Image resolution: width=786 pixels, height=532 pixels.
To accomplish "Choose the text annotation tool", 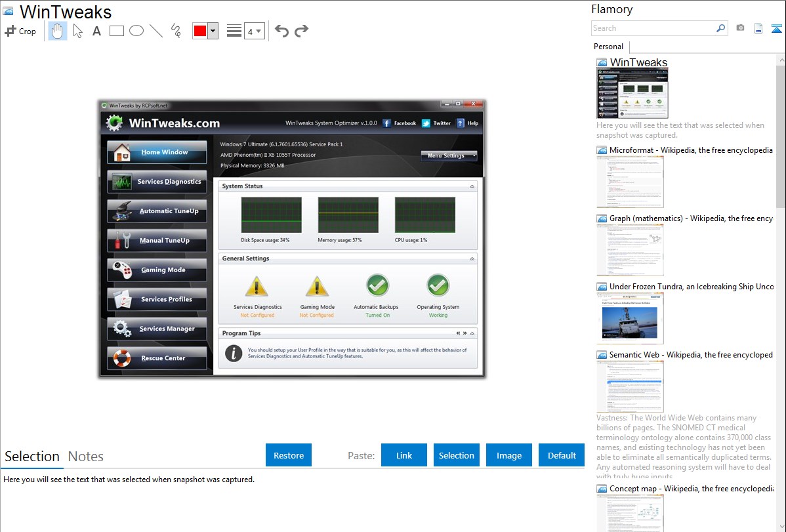I will pos(96,31).
